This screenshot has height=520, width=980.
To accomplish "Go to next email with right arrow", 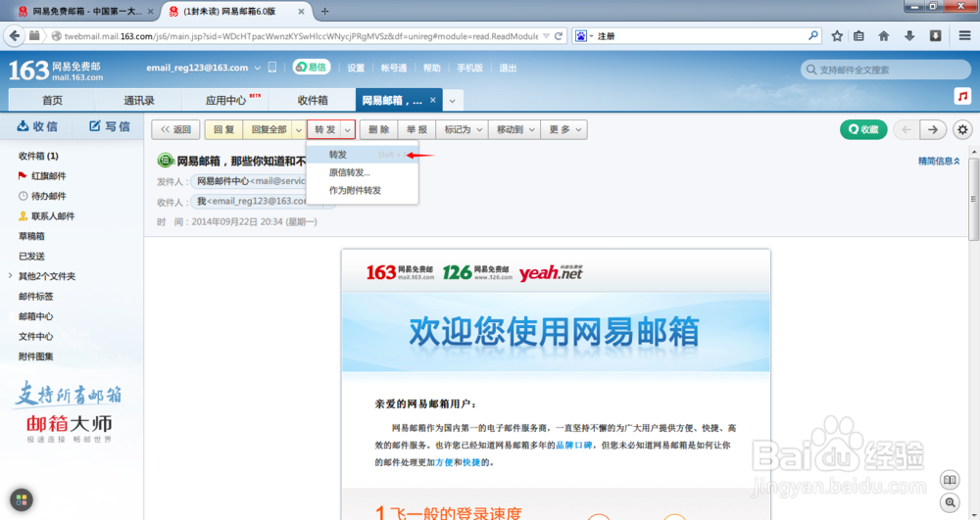I will [x=933, y=130].
